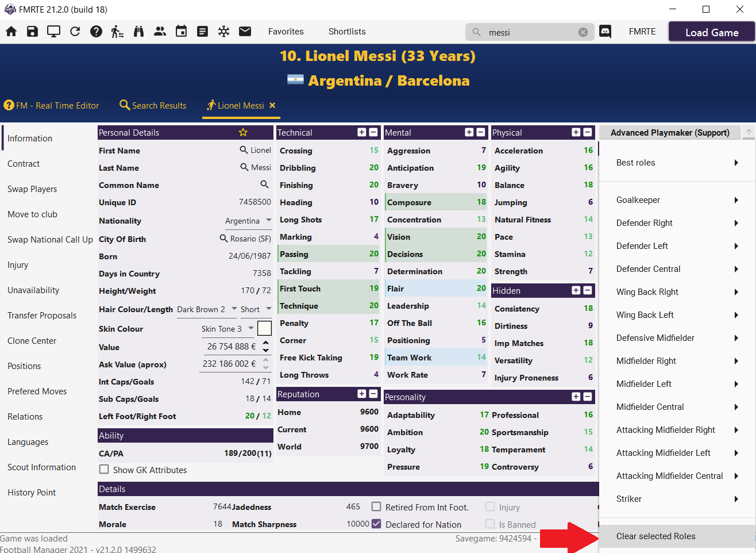Click the Refresh reload icon
Viewport: 756px width, 553px height.
click(75, 32)
